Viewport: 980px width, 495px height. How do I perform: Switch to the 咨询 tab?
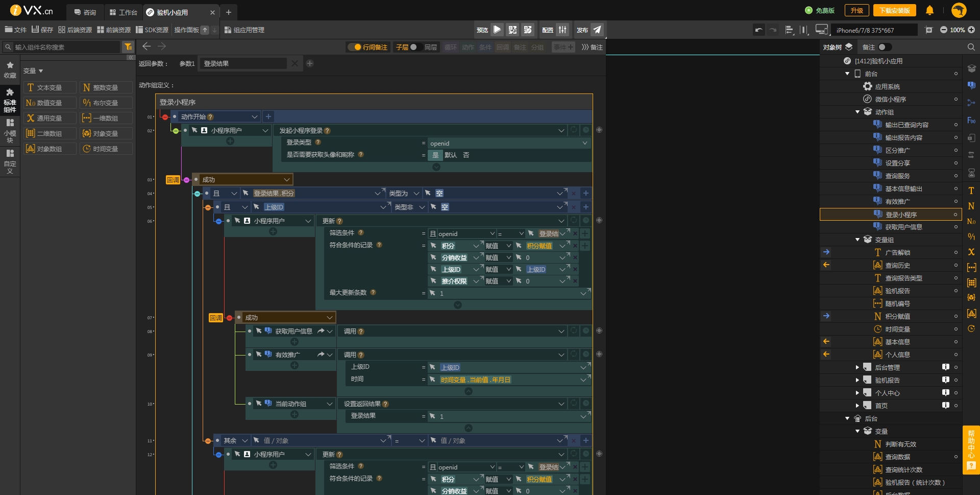[x=85, y=12]
